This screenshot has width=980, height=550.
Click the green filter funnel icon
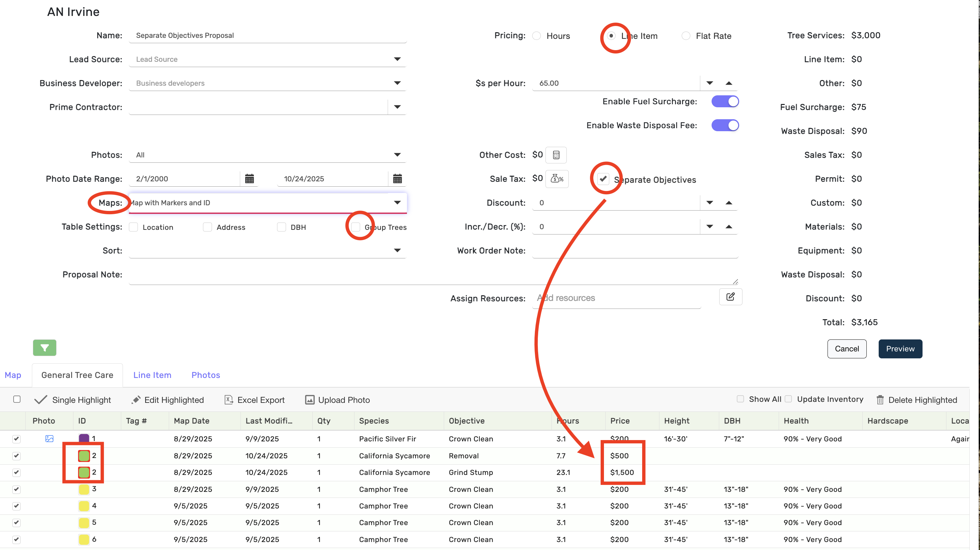tap(45, 348)
